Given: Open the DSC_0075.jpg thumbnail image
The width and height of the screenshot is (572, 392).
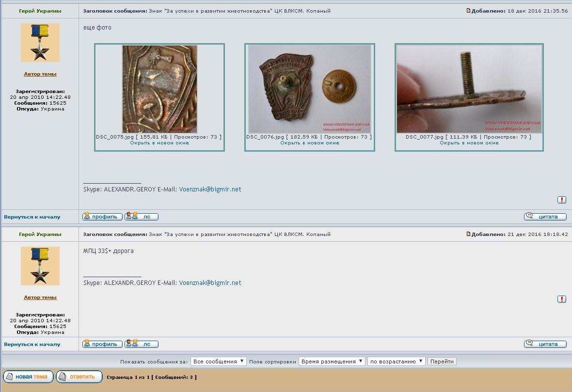Looking at the screenshot, I should click(x=159, y=89).
